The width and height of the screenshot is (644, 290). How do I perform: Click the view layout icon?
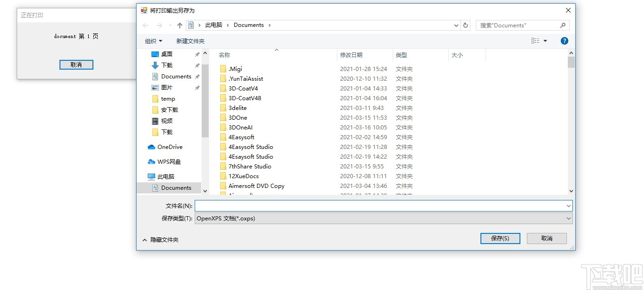pos(535,41)
